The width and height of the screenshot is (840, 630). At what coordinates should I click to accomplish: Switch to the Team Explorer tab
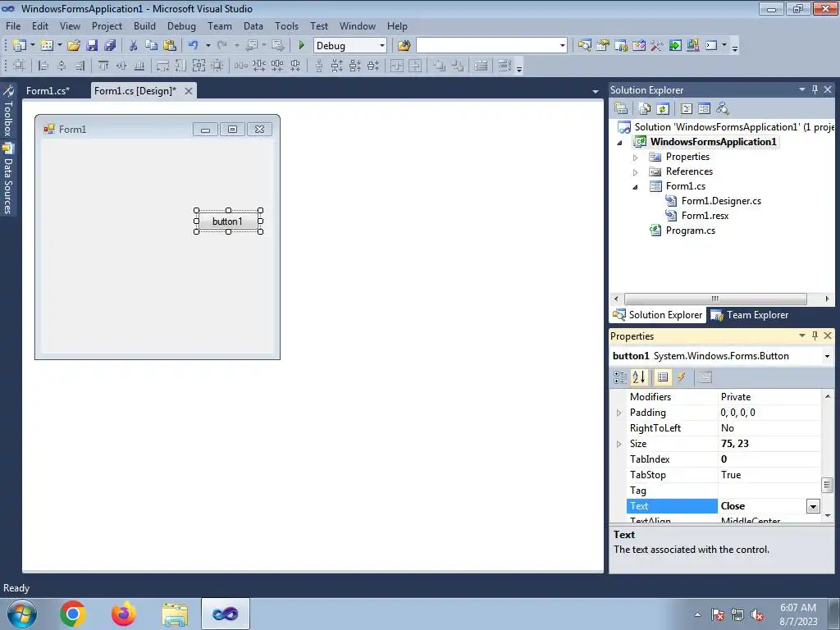750,315
